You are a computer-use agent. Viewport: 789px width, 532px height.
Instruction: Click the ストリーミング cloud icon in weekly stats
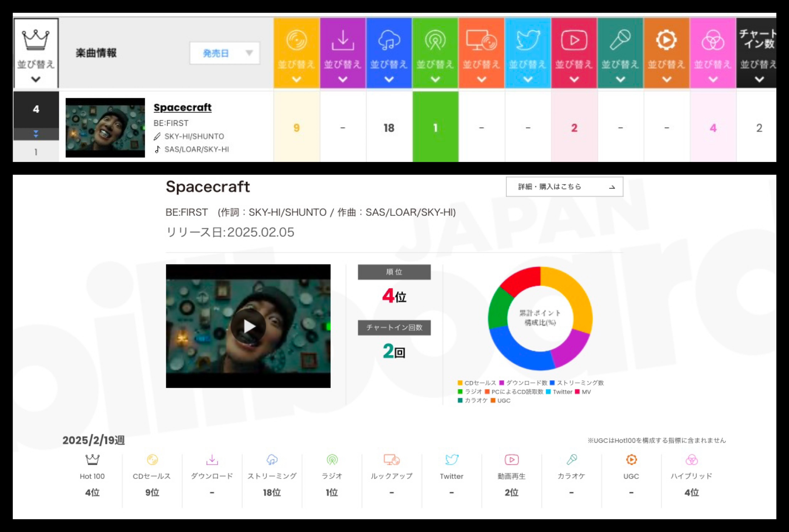pos(272,460)
